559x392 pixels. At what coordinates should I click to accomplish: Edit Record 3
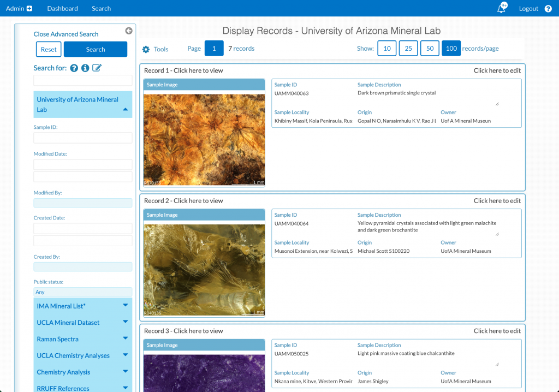coord(497,331)
